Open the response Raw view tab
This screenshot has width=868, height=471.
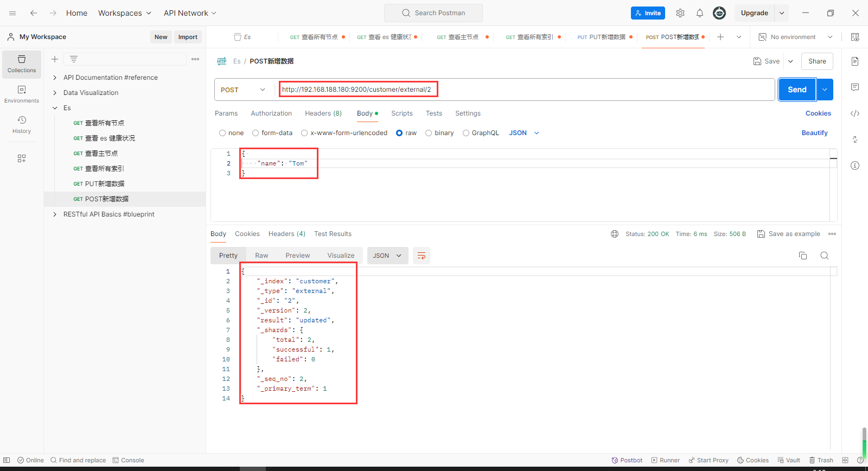[x=261, y=256]
